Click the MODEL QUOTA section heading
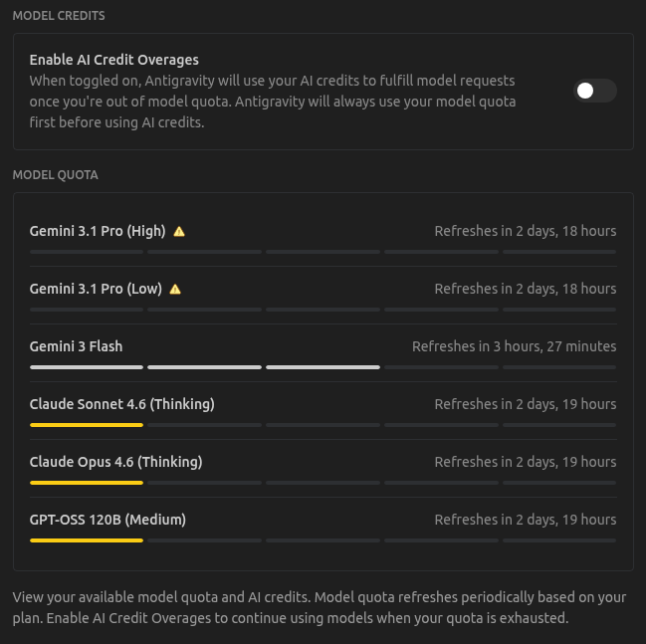The width and height of the screenshot is (646, 644). click(56, 175)
